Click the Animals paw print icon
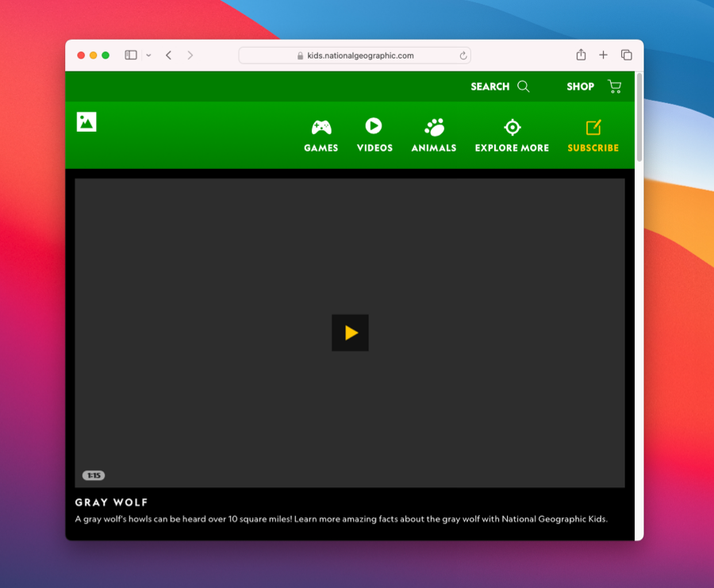Image resolution: width=714 pixels, height=588 pixels. point(433,125)
